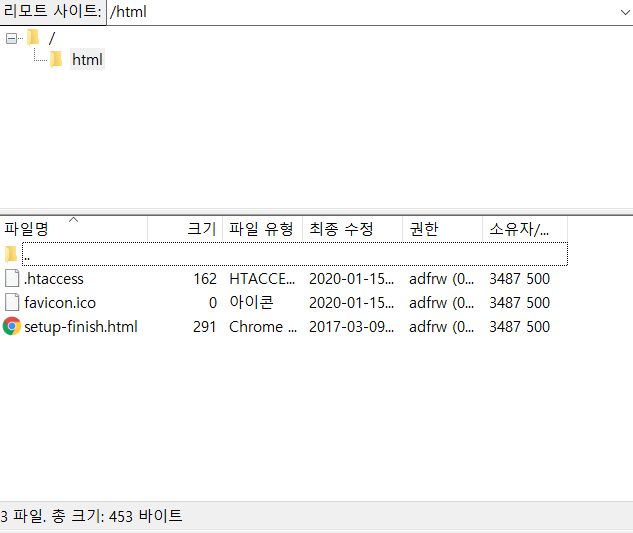633x533 pixels.
Task: Click size 0 of favicon.ico
Action: pos(213,302)
